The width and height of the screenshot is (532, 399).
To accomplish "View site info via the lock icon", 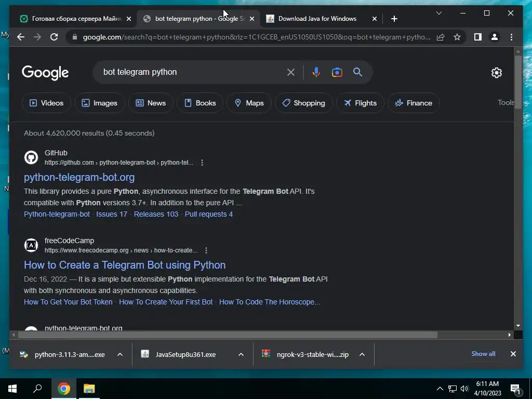I will pyautogui.click(x=75, y=37).
